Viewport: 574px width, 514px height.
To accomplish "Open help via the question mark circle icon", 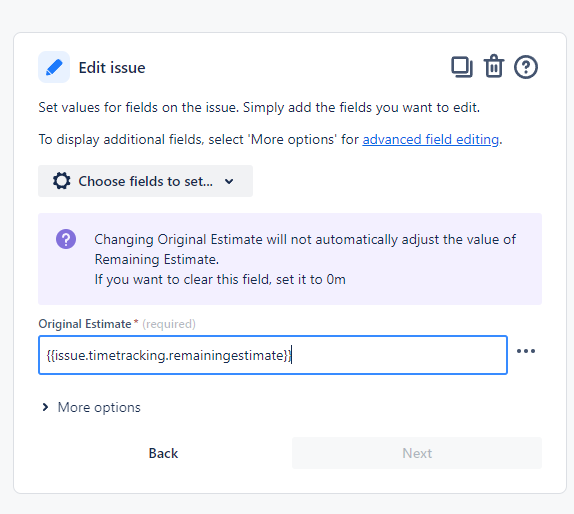I will (526, 67).
